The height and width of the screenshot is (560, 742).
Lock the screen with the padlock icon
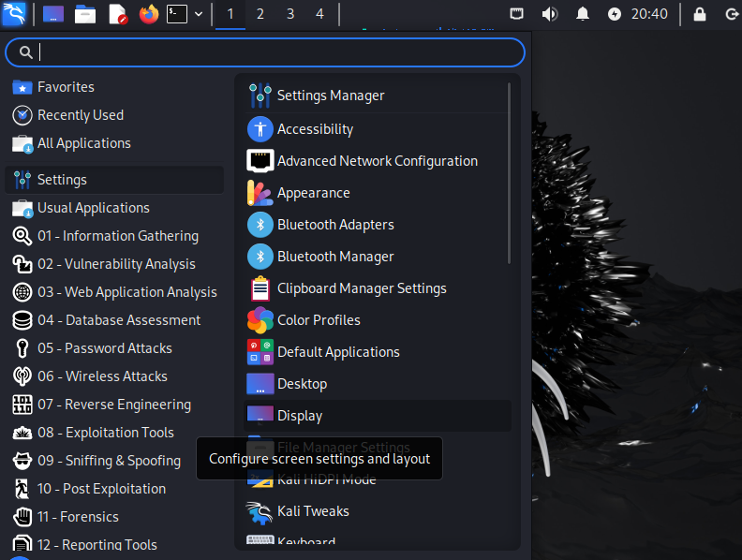pos(700,14)
